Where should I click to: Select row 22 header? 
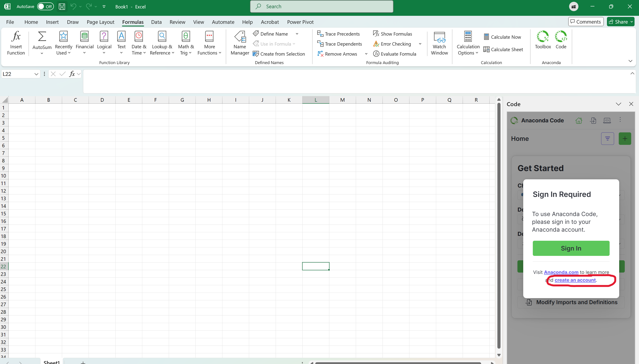click(4, 266)
